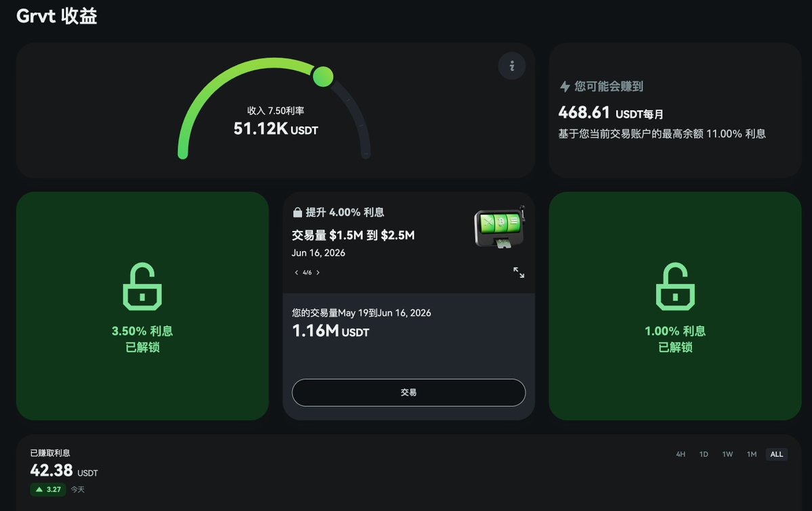Click the 468.61 USDT monthly estimate
812x511 pixels.
[611, 112]
